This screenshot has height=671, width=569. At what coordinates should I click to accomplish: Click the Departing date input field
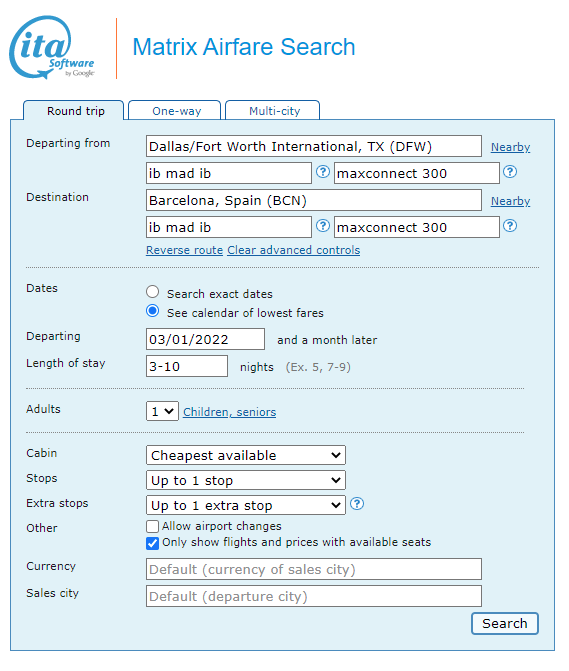point(205,339)
